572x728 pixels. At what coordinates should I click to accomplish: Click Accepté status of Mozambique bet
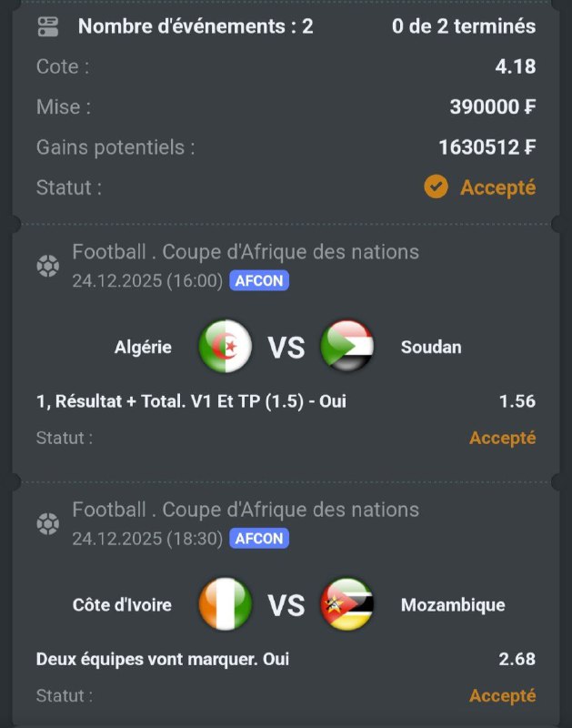502,696
